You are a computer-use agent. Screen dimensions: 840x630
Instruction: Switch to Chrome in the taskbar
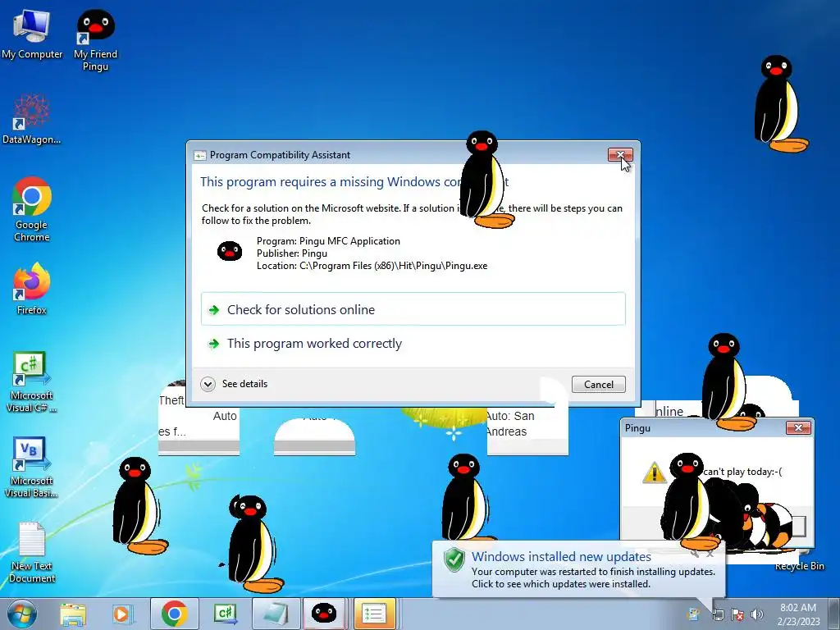174,614
